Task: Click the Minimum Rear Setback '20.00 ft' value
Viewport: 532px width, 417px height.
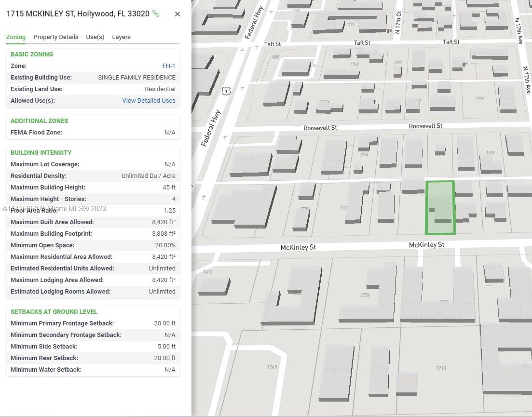Action: (164, 358)
